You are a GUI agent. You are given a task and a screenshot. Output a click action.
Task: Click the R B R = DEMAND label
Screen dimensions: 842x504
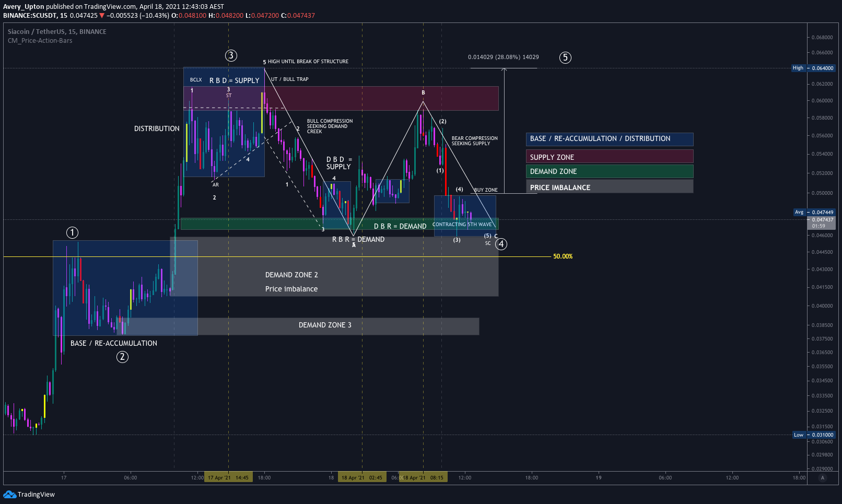click(x=358, y=239)
